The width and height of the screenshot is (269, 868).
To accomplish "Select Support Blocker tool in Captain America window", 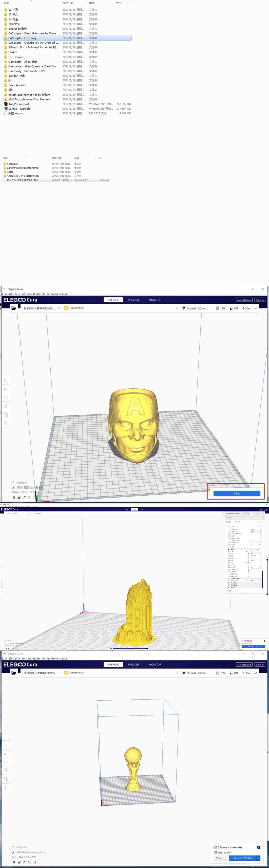I will tap(6, 423).
